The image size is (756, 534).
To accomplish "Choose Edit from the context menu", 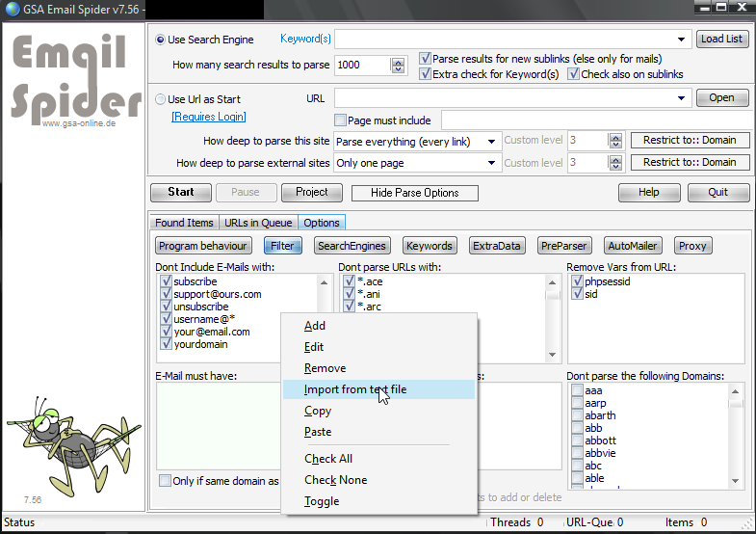I will point(379,347).
